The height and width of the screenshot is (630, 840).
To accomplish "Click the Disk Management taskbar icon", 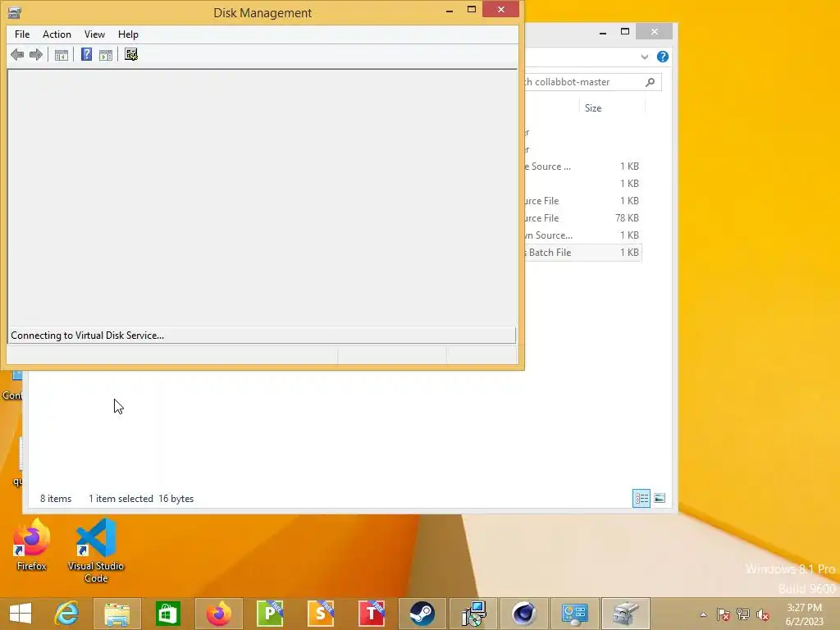I will point(626,614).
